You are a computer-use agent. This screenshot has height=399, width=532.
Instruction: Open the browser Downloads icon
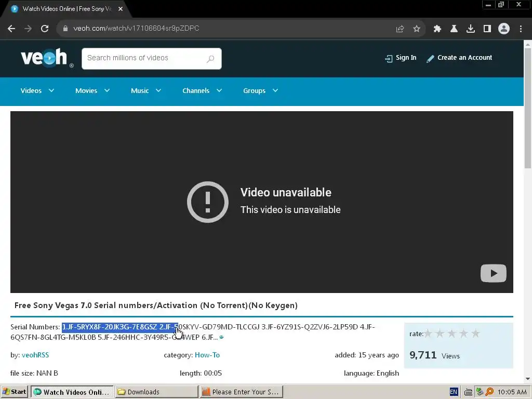pyautogui.click(x=471, y=29)
